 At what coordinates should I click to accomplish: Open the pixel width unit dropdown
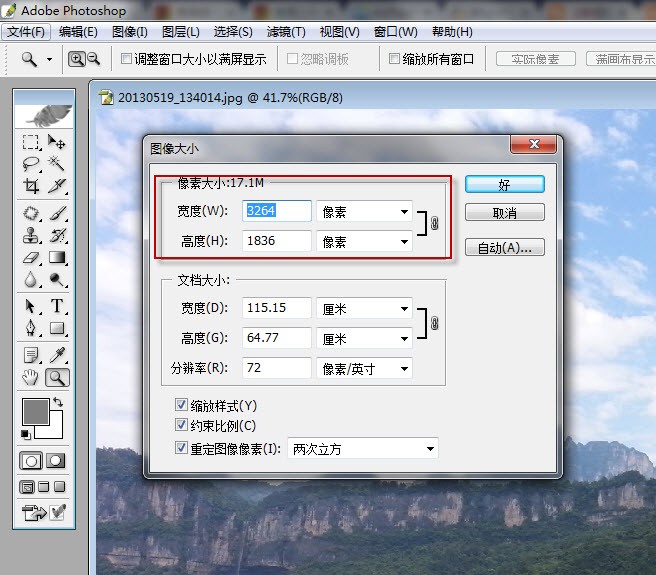tap(364, 211)
